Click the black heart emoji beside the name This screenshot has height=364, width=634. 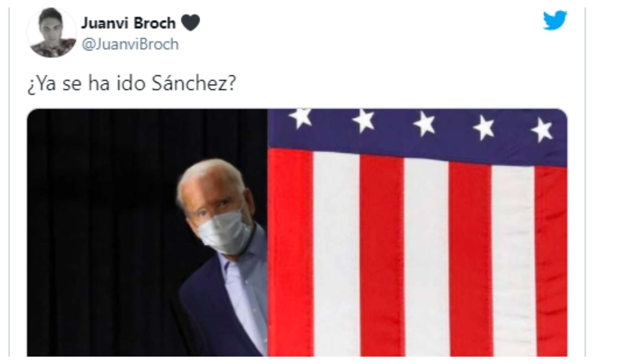[x=190, y=23]
